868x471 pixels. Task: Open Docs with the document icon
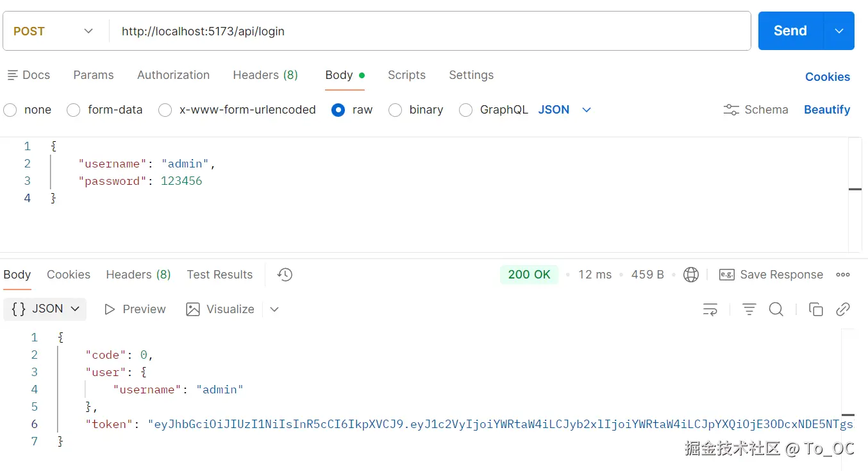29,75
